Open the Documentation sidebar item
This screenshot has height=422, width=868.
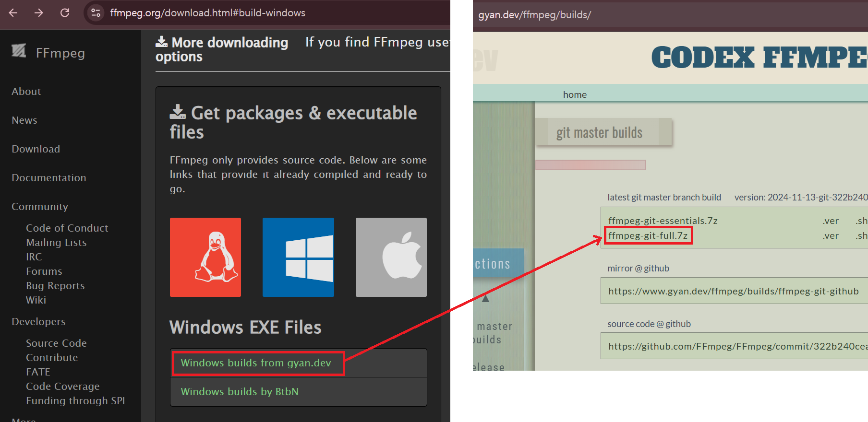click(x=49, y=178)
